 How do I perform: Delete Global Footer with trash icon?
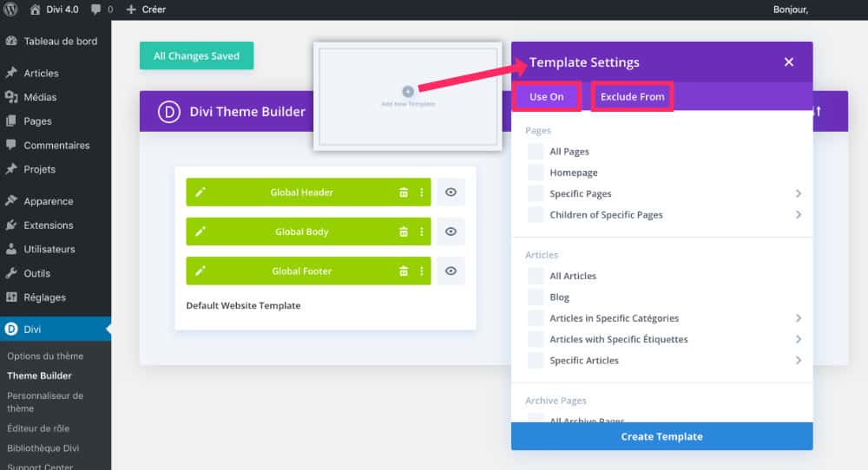pyautogui.click(x=404, y=271)
